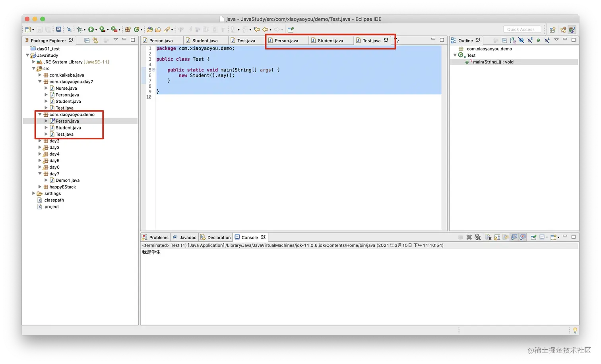Click the Quick Access search field
The height and width of the screenshot is (364, 601).
point(522,29)
